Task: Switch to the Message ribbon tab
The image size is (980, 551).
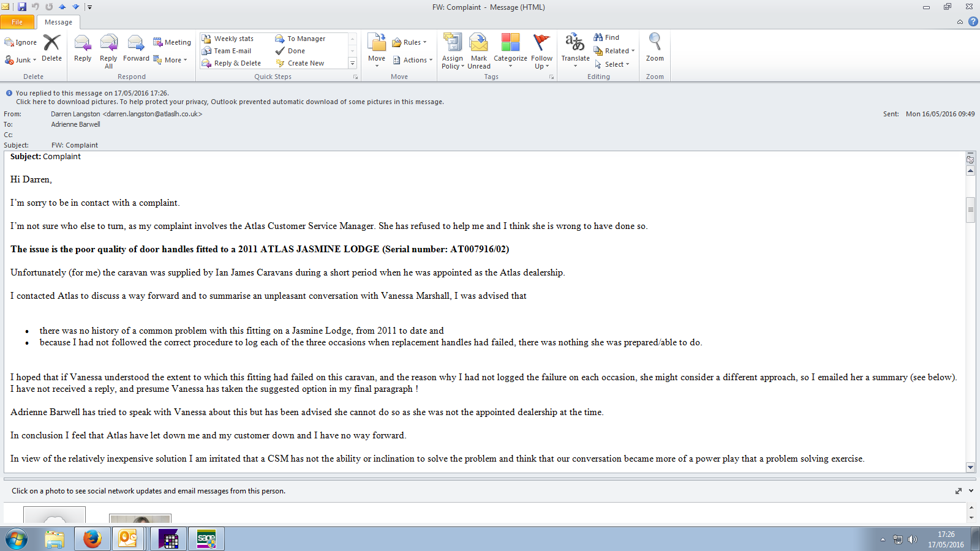Action: tap(58, 22)
